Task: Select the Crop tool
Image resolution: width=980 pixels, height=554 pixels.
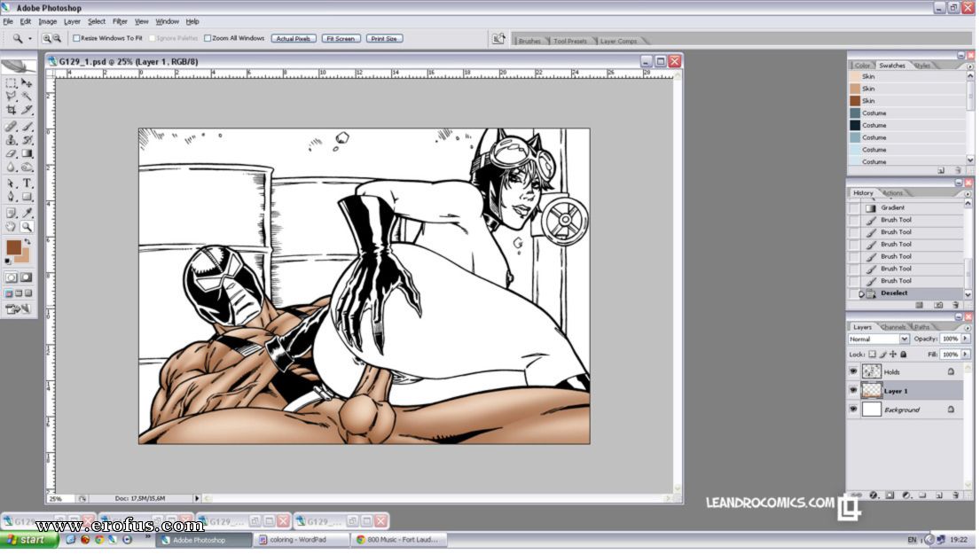Action: tap(12, 110)
